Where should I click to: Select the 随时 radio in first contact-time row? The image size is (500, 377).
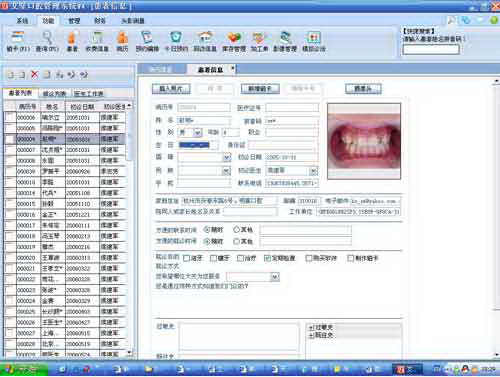click(207, 229)
